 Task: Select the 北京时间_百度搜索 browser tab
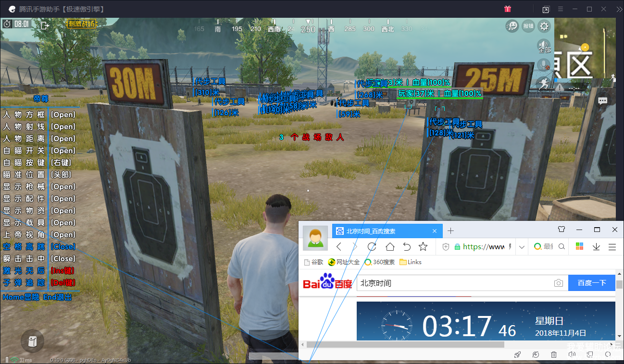(387, 231)
